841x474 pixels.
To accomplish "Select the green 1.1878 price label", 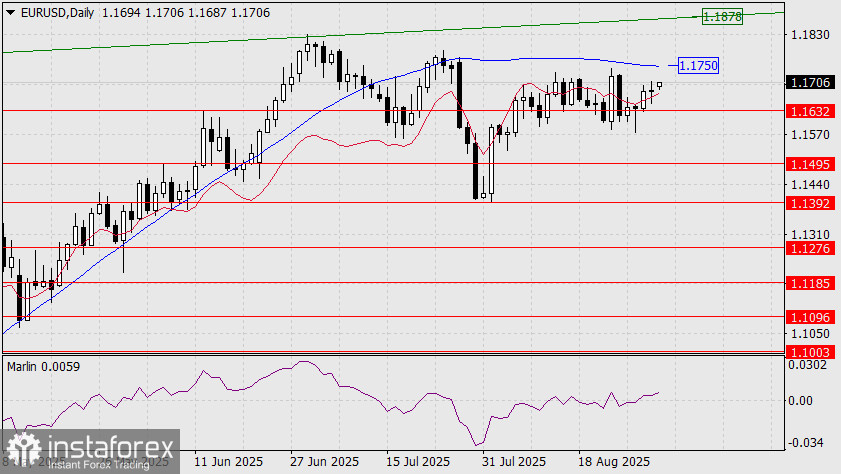I will click(x=722, y=17).
